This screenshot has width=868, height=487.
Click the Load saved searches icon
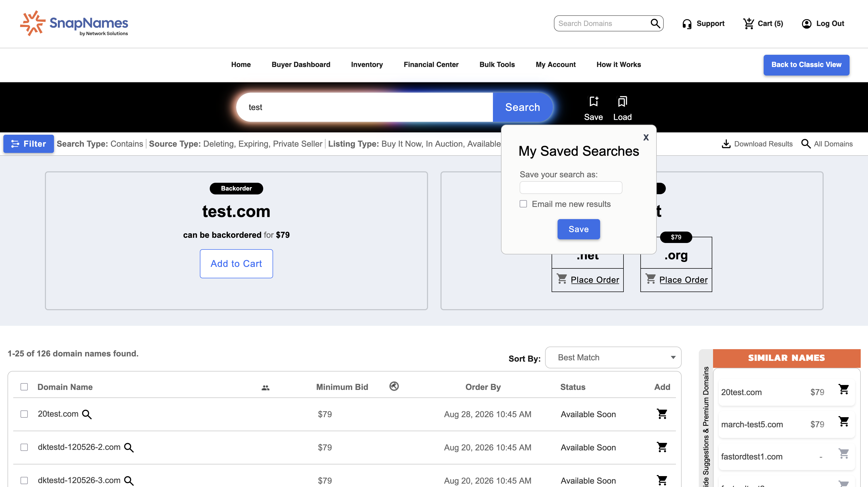pyautogui.click(x=622, y=102)
